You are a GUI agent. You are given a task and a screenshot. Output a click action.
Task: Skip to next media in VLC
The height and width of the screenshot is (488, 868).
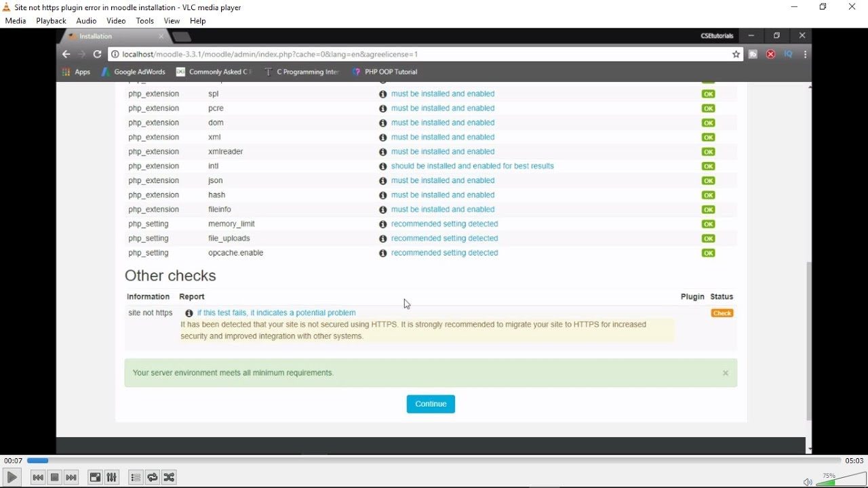point(72,478)
